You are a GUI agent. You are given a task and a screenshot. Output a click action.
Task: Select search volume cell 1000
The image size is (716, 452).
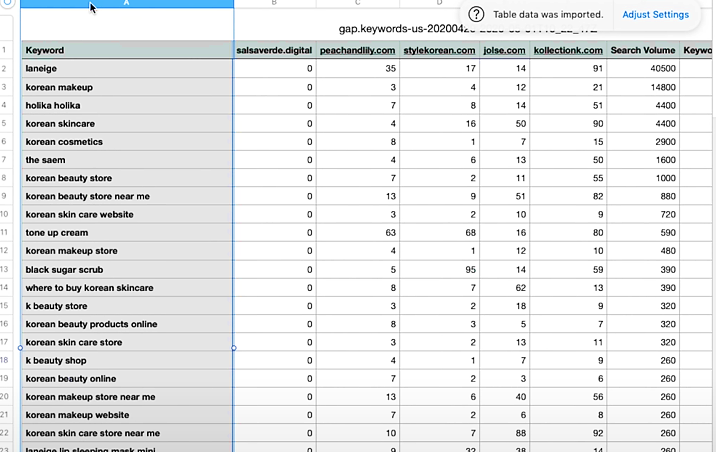pyautogui.click(x=643, y=178)
